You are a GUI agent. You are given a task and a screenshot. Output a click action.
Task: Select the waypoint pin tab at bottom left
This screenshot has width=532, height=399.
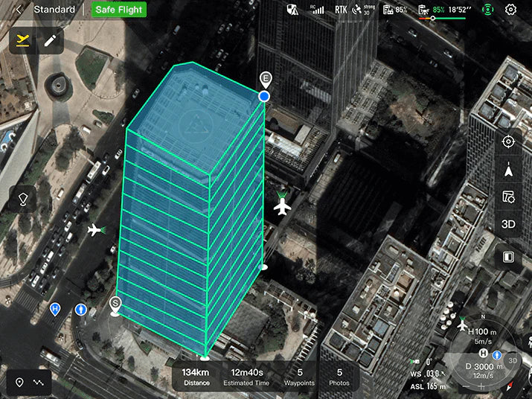point(19,382)
